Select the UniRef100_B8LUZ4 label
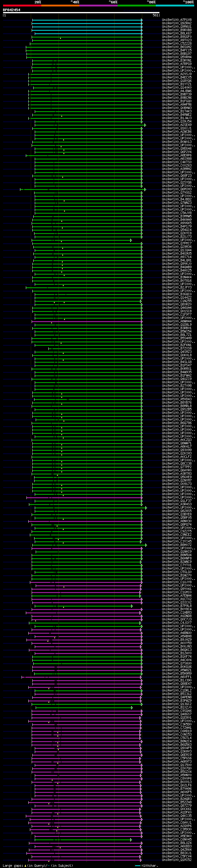 tap(177, 843)
